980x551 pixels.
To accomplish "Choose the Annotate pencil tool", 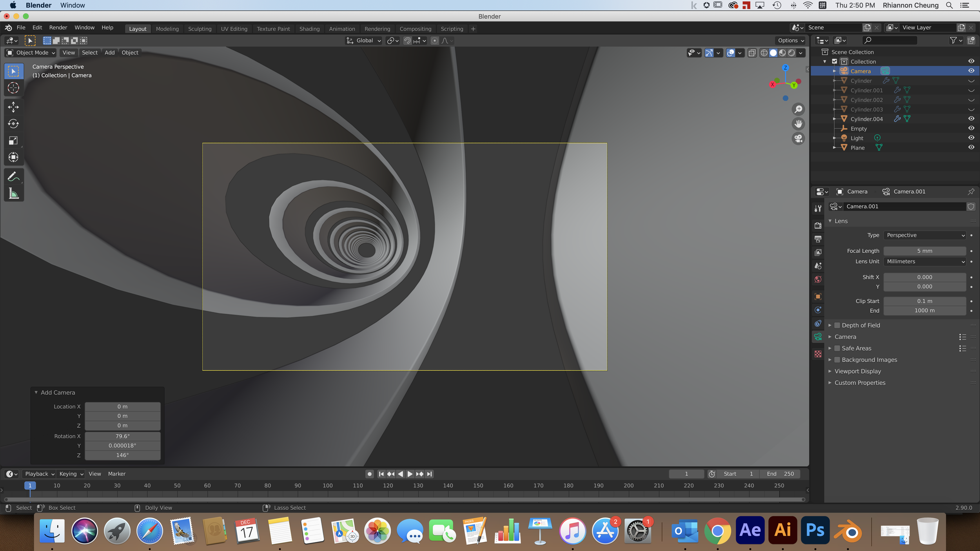I will [x=13, y=177].
